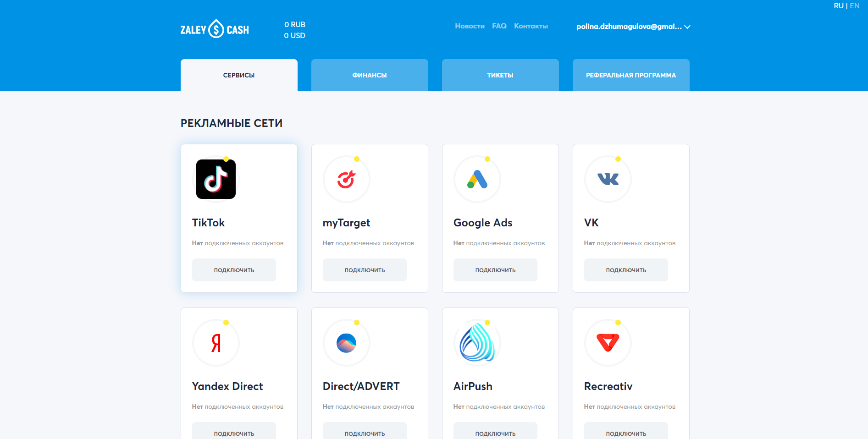Connect a myTarget account
The image size is (868, 439).
click(365, 270)
